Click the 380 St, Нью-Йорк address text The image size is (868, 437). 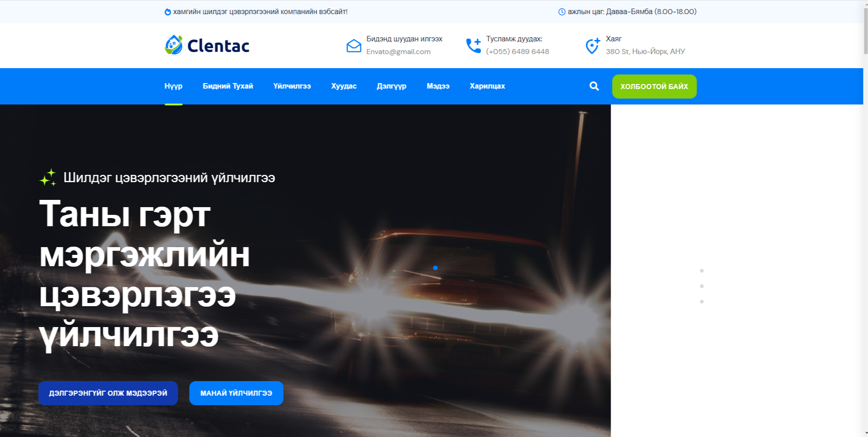[645, 52]
